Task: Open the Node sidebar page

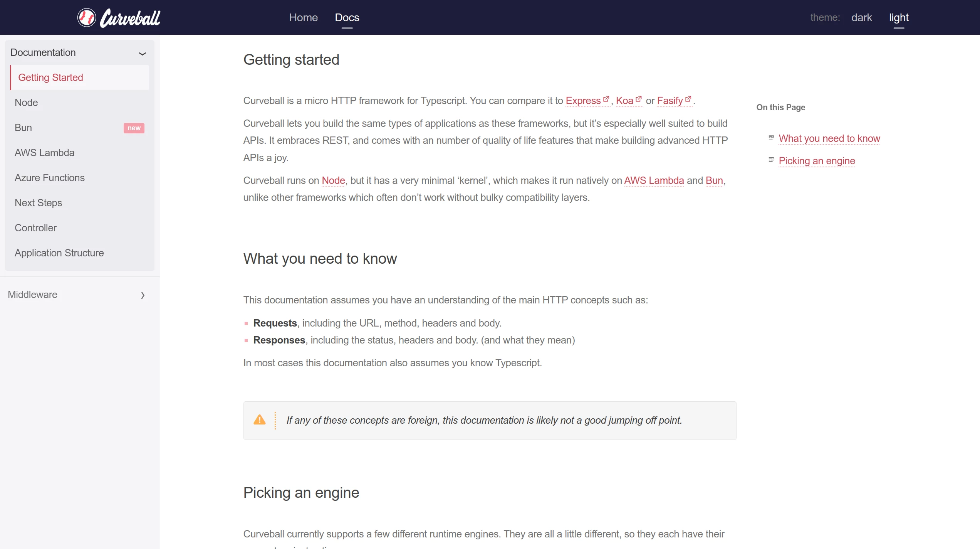Action: click(x=26, y=103)
